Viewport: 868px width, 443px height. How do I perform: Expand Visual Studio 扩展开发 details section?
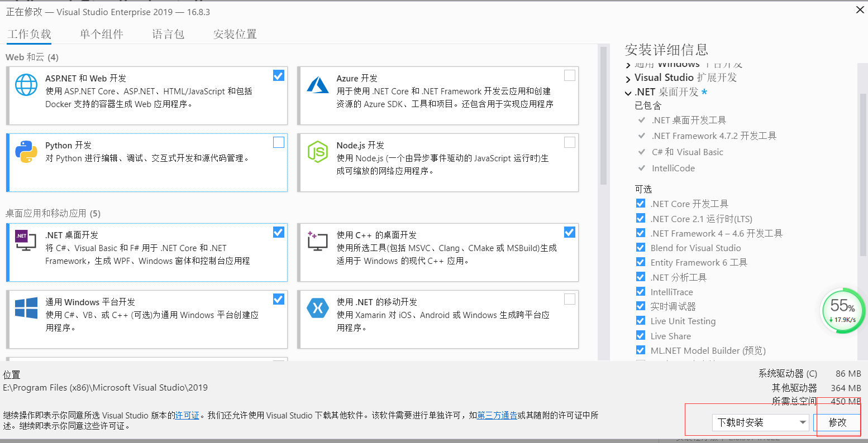click(x=628, y=79)
